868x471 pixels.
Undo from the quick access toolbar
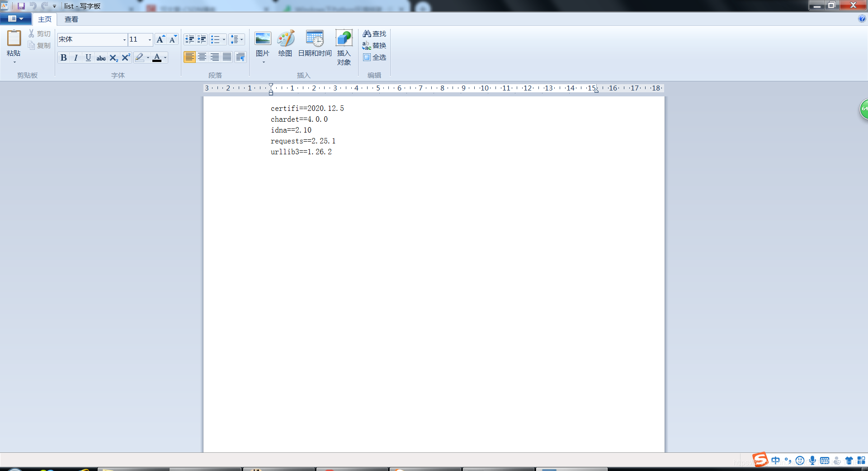(x=33, y=6)
